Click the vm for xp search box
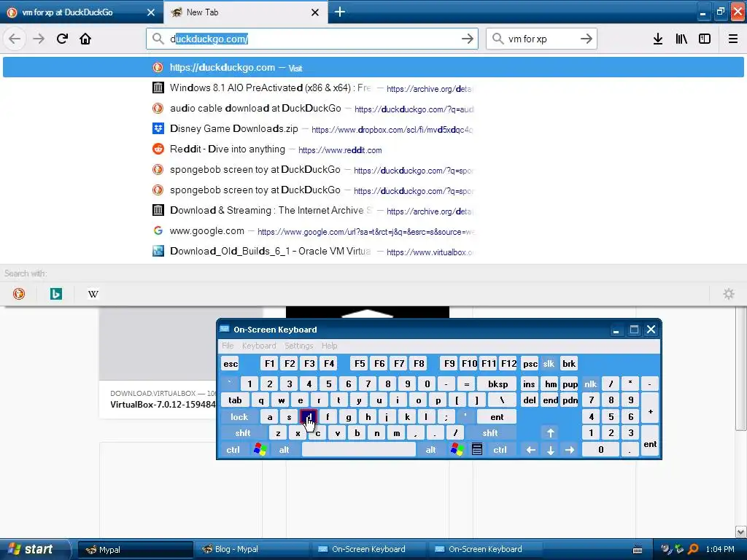 click(541, 39)
